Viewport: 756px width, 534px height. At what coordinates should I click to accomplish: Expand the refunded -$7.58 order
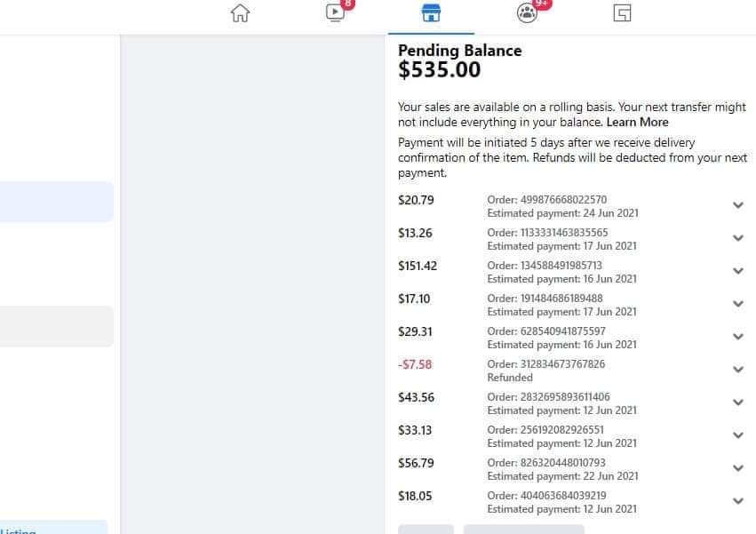click(x=737, y=370)
